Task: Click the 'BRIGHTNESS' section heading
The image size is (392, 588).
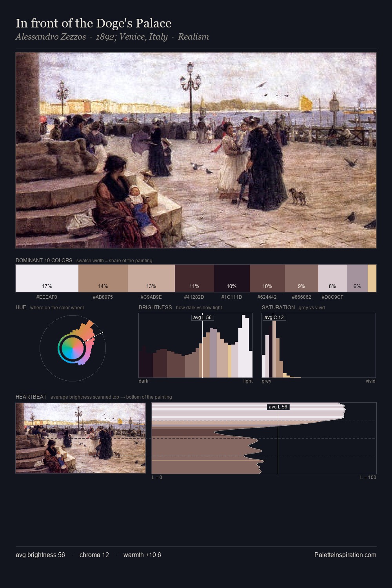Action: [155, 307]
